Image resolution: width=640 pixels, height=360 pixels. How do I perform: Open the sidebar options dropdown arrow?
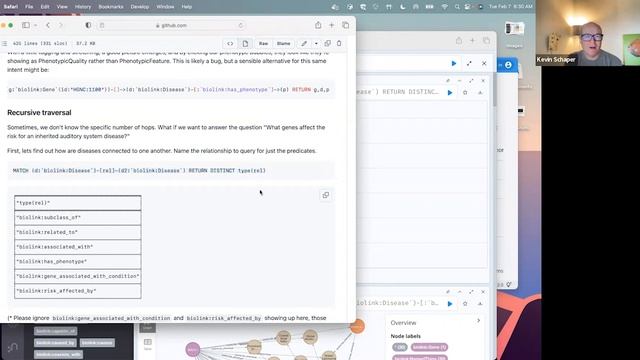(x=36, y=25)
